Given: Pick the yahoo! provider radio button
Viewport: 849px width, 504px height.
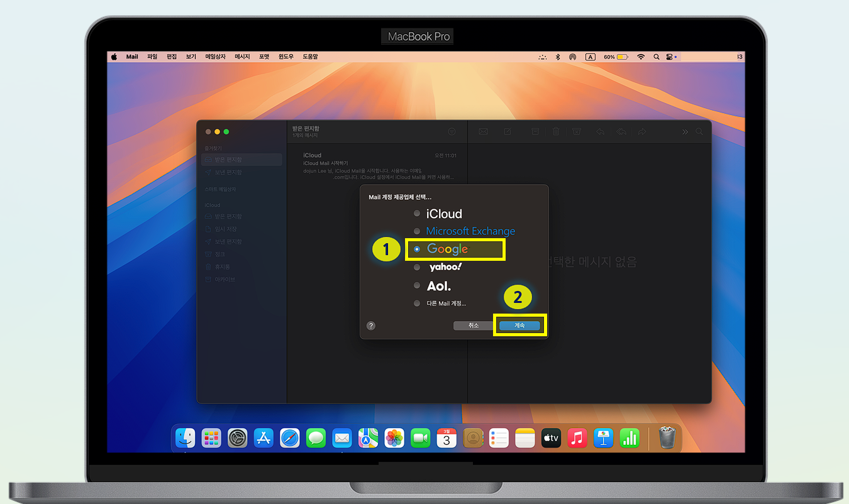Looking at the screenshot, I should point(416,267).
